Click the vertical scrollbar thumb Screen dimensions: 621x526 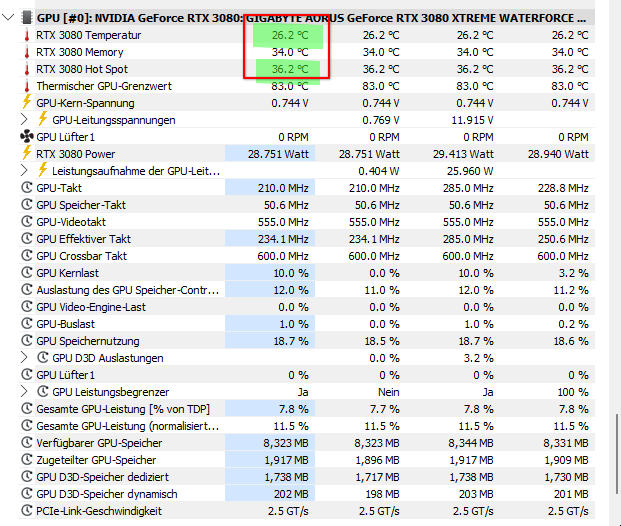(616, 454)
